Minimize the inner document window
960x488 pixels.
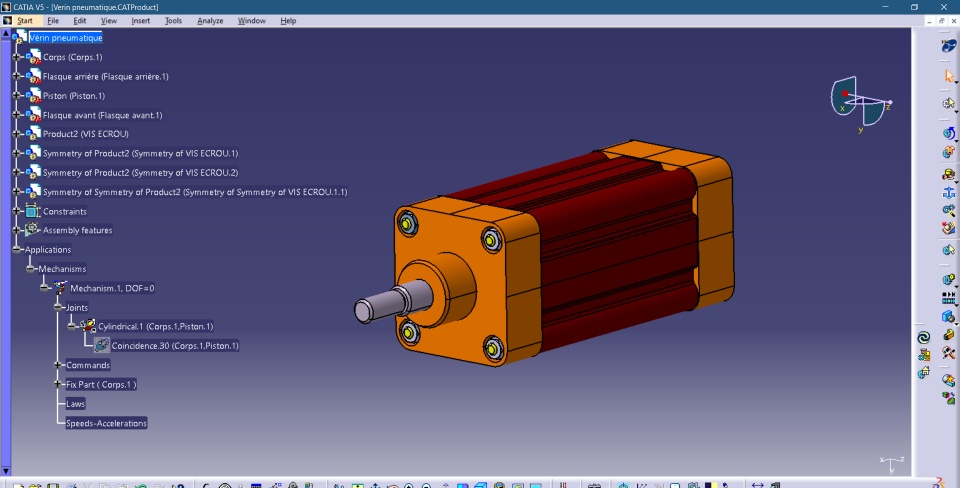click(x=929, y=21)
